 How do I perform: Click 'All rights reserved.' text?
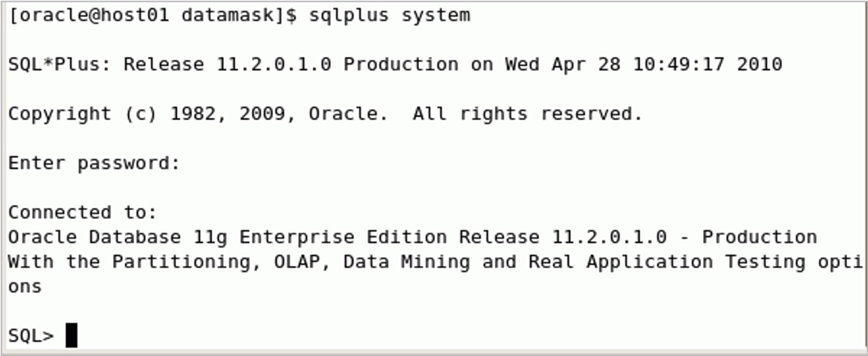[527, 114]
